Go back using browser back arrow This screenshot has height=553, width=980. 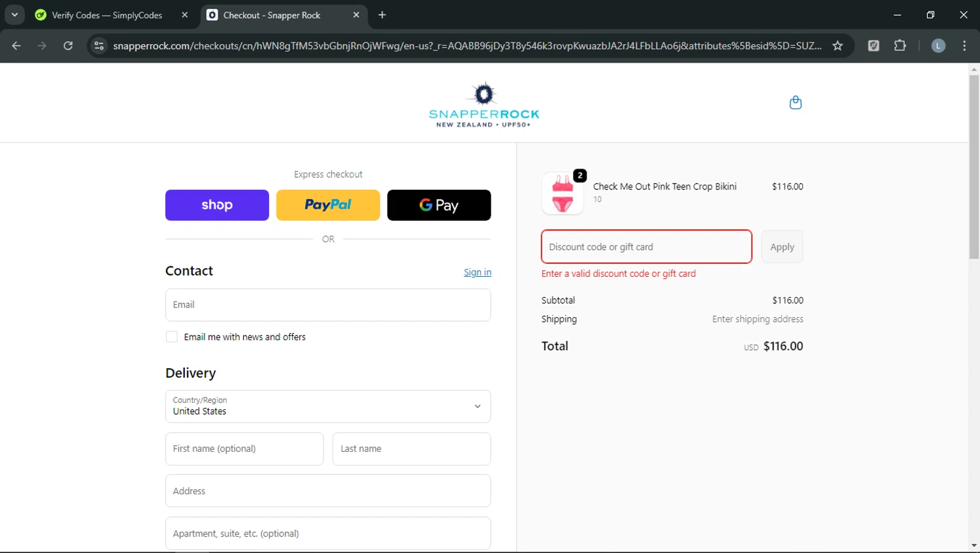[x=16, y=46]
